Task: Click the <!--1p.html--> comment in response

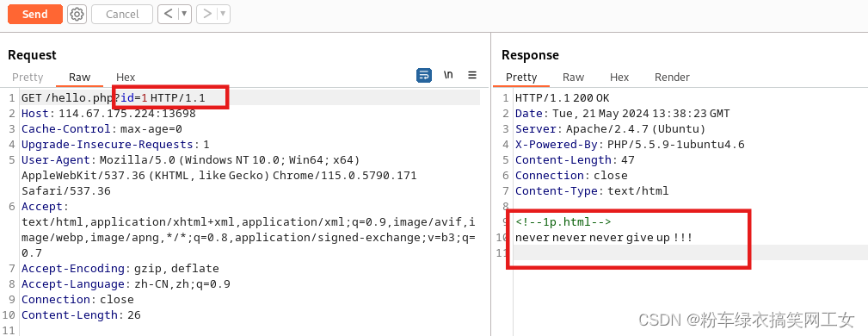Action: (563, 222)
